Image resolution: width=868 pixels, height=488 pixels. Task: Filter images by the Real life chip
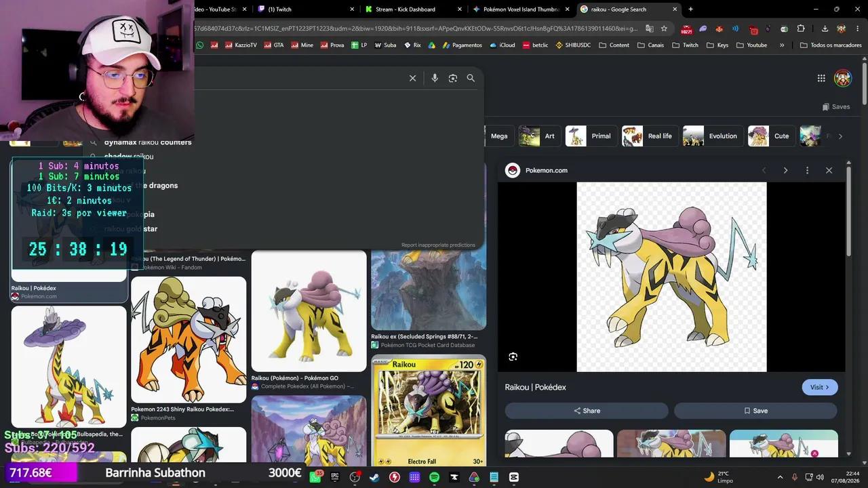pos(650,136)
